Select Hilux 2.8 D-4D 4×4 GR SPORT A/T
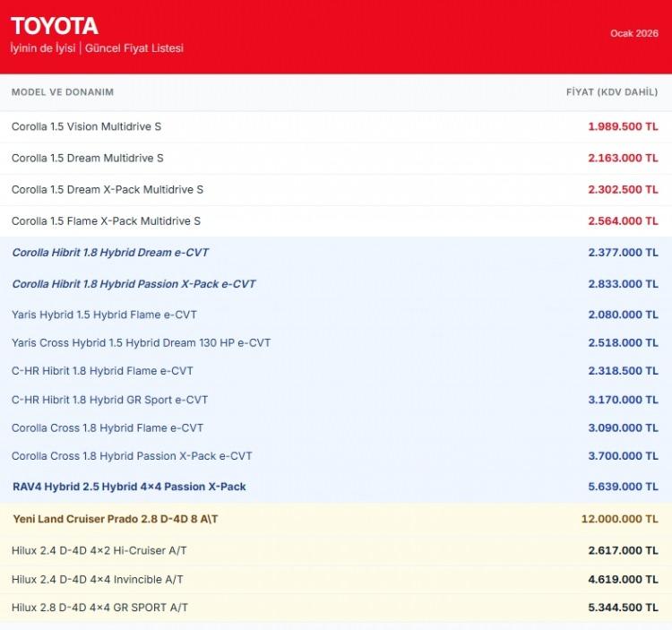The width and height of the screenshot is (672, 630). 99,608
